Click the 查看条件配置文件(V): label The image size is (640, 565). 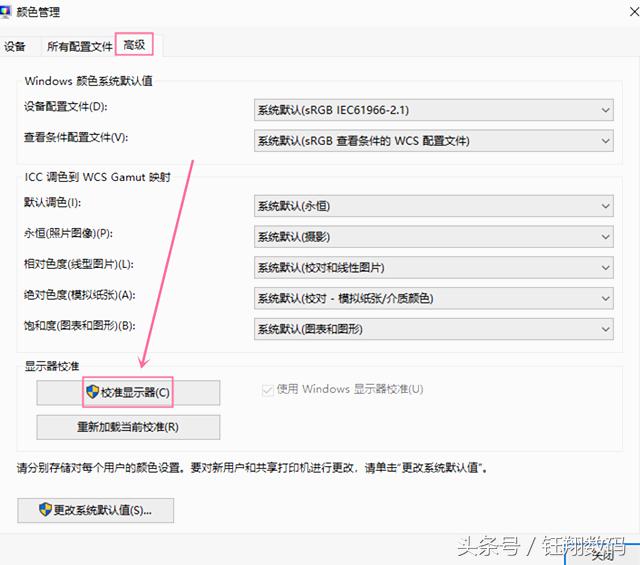pyautogui.click(x=76, y=138)
